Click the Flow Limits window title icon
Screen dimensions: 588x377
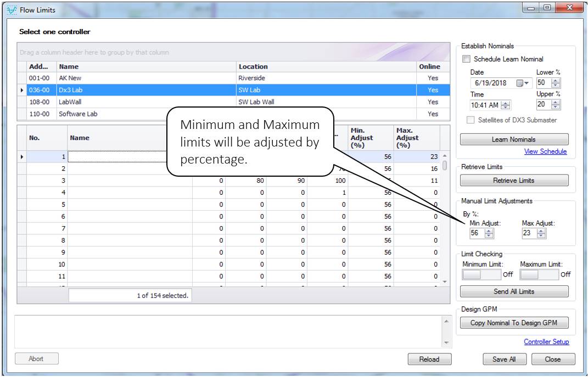[12, 10]
